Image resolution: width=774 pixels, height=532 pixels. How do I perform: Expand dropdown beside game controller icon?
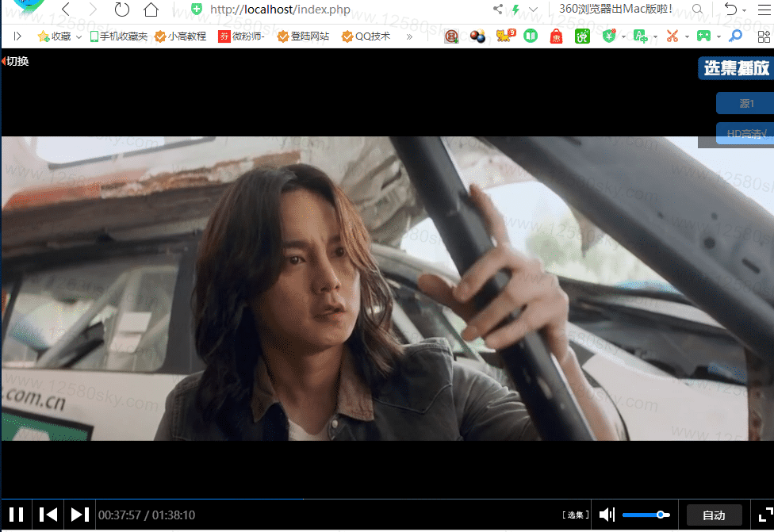coord(718,37)
